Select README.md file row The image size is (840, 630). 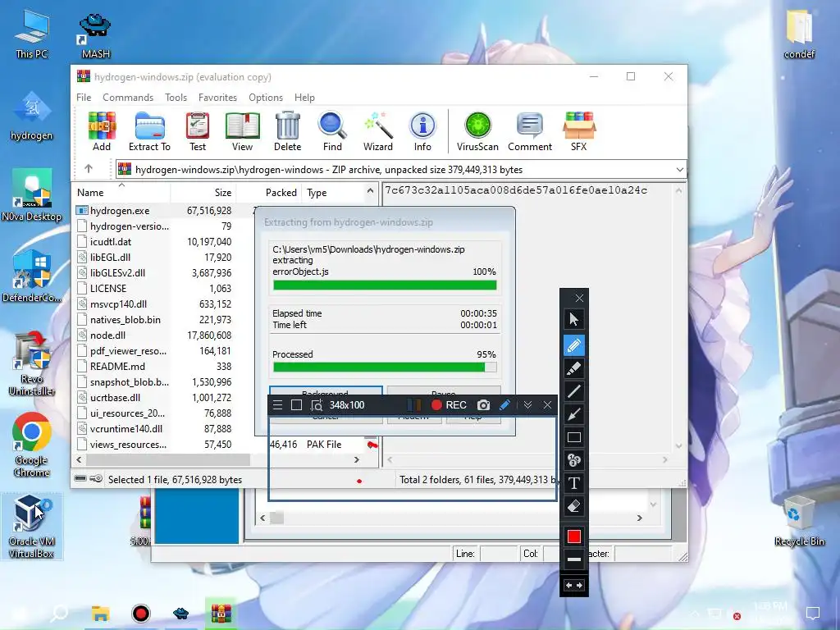117,367
